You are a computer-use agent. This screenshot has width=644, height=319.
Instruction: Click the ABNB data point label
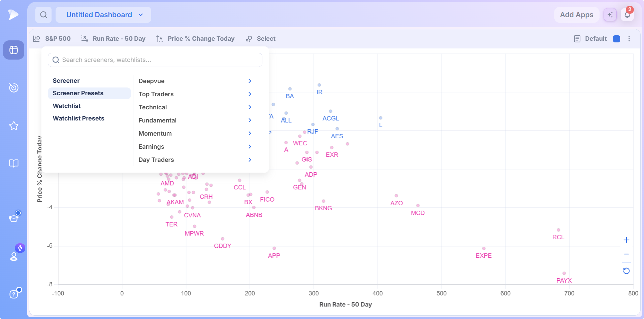[x=254, y=215]
